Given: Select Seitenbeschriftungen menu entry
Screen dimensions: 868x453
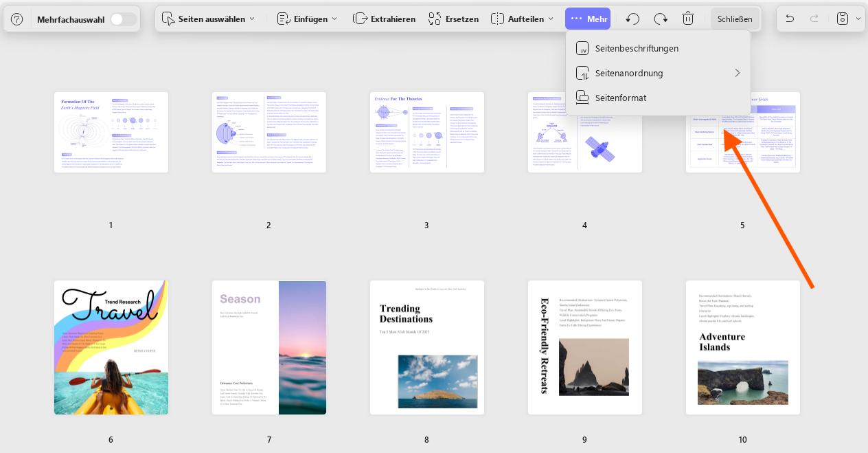Looking at the screenshot, I should (658, 48).
